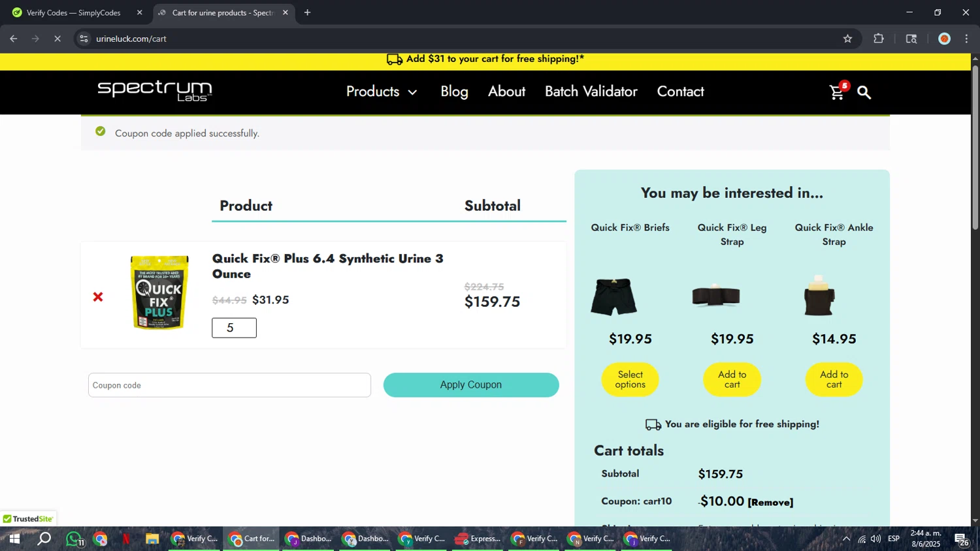This screenshot has height=551, width=980.
Task: Launch Netflix from the taskbar
Action: [x=126, y=539]
